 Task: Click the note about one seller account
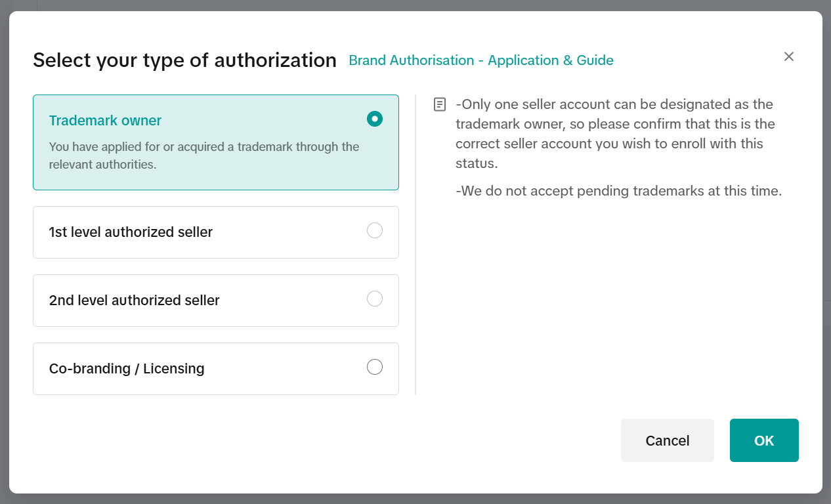[614, 134]
